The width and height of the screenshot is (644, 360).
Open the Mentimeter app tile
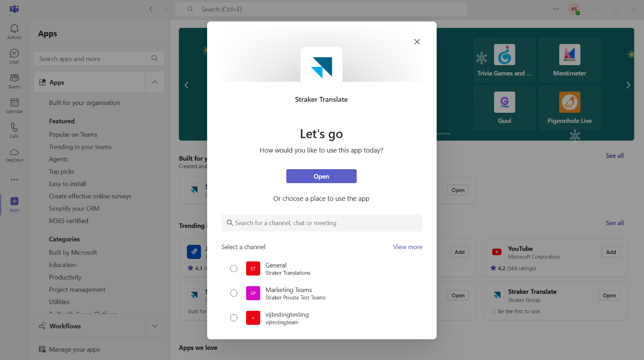tap(570, 60)
